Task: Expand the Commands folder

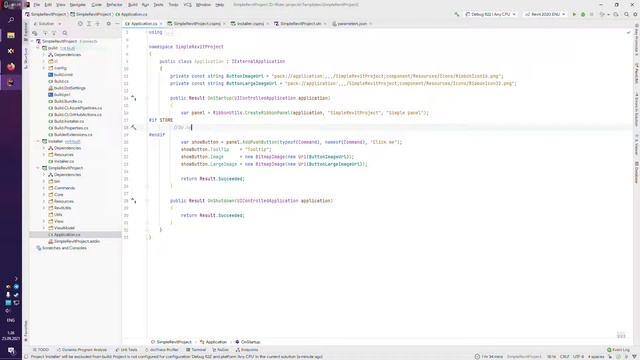Action: [x=44, y=188]
